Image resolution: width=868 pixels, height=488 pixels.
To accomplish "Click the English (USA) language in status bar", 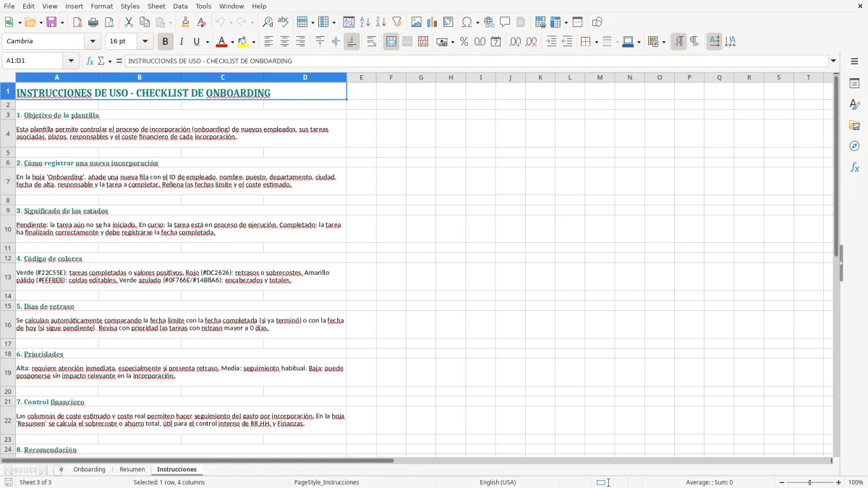I will coord(498,482).
